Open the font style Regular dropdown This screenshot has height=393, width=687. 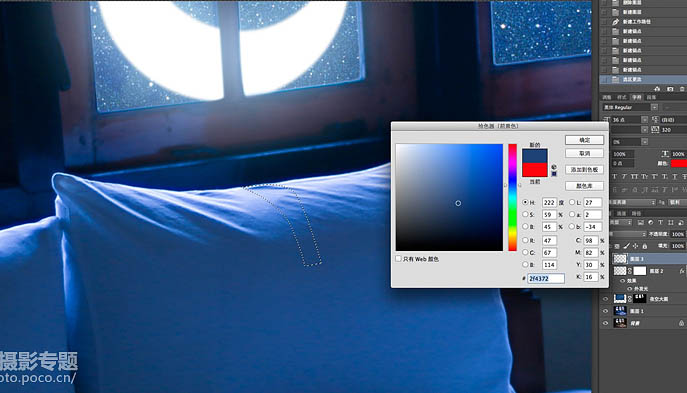(x=654, y=107)
